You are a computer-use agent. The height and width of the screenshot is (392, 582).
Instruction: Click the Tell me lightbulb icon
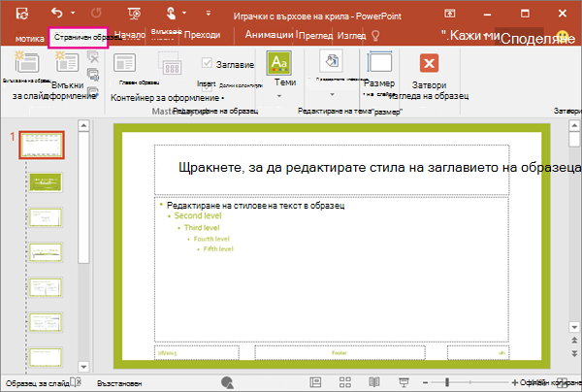(375, 36)
